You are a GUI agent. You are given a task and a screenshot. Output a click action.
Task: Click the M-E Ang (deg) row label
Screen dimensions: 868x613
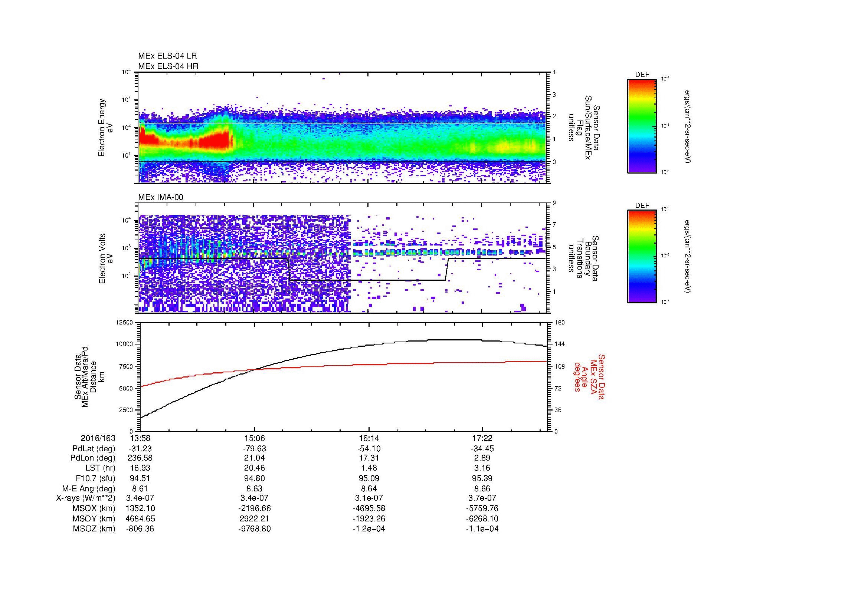[88, 489]
